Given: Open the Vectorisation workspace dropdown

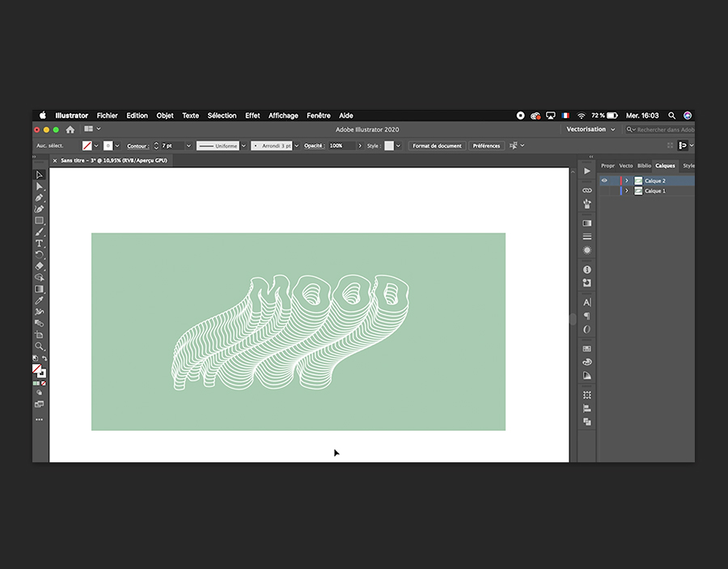Looking at the screenshot, I should 590,129.
